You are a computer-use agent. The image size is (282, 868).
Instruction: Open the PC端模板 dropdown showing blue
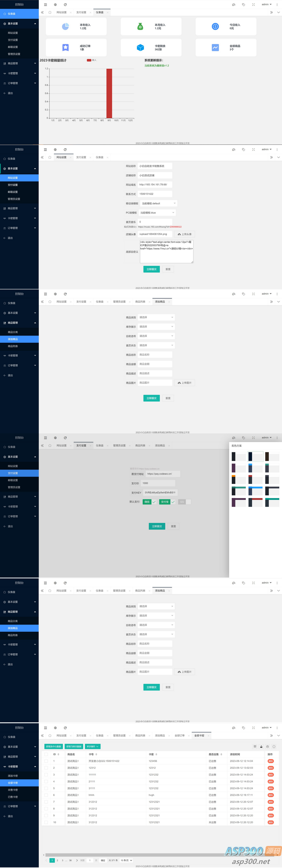pos(157,213)
